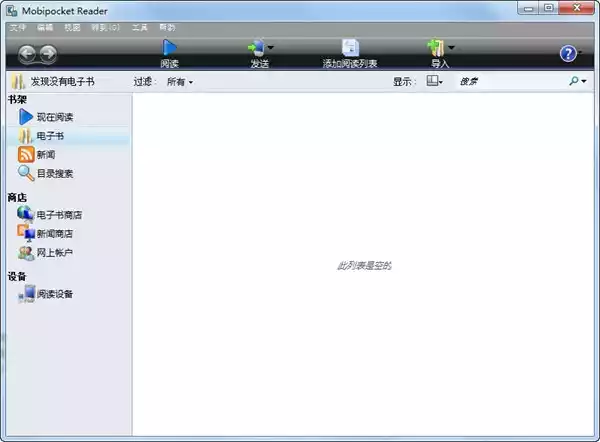Open 目录搜索 in the sidebar
The image size is (600, 442).
coord(55,173)
